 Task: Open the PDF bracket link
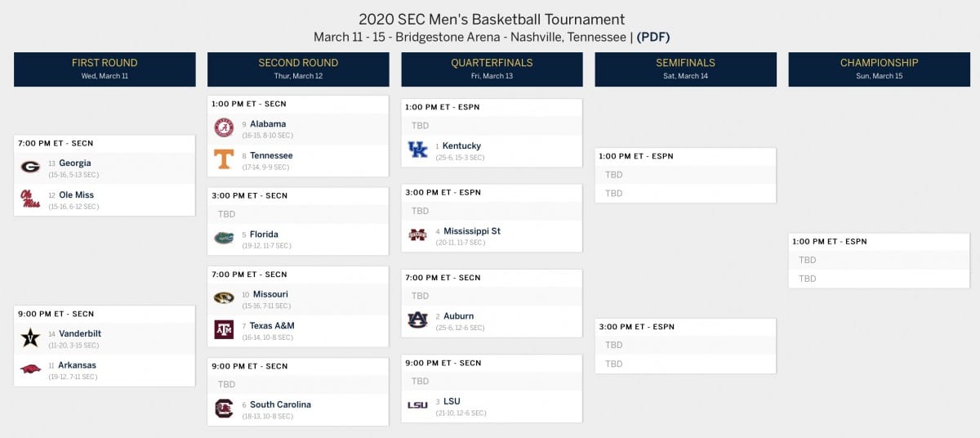(x=653, y=37)
